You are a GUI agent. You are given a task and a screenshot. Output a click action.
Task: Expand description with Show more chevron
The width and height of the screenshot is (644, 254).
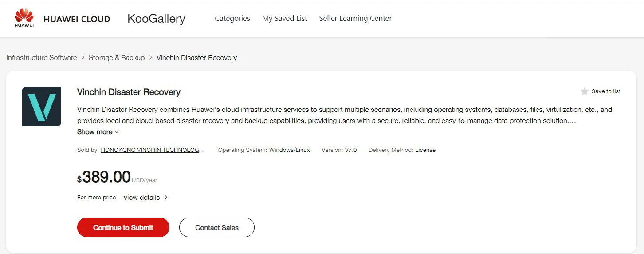click(x=117, y=132)
